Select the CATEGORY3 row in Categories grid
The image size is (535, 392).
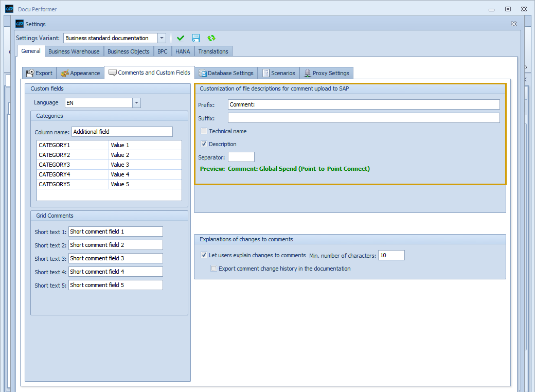[x=73, y=165]
